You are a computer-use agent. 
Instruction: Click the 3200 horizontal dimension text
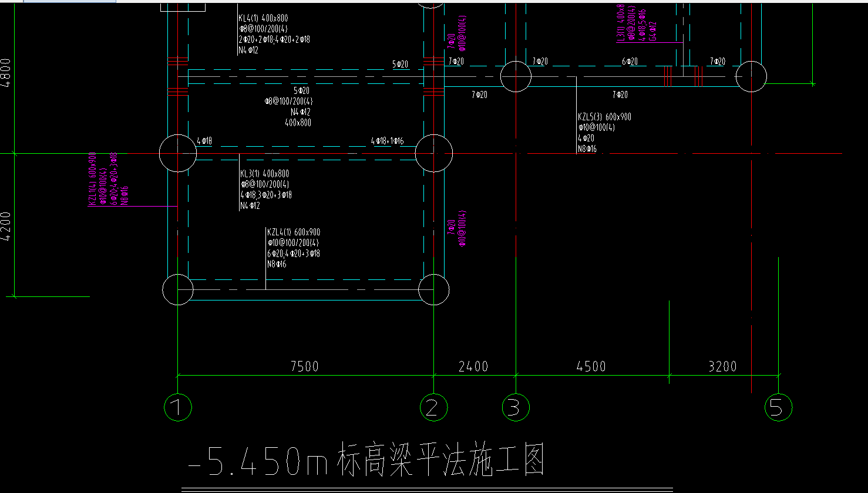722,366
